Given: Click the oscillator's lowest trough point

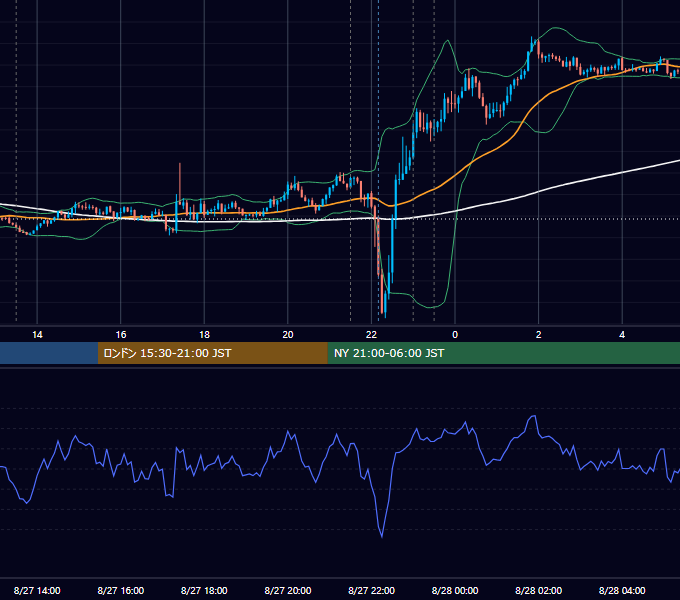Looking at the screenshot, I should click(382, 537).
